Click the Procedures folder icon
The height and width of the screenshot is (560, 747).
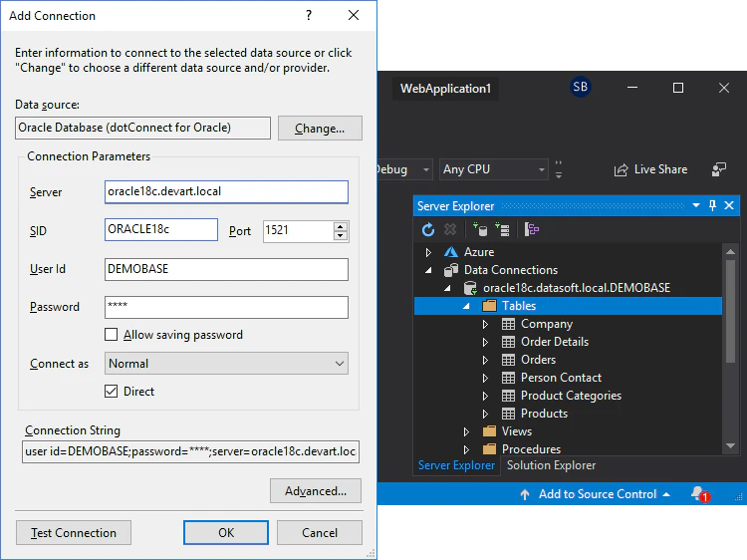pos(489,449)
